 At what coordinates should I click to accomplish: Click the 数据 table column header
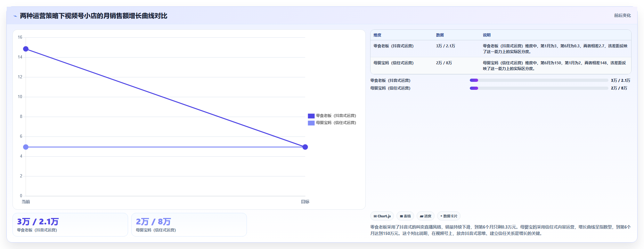coord(440,35)
